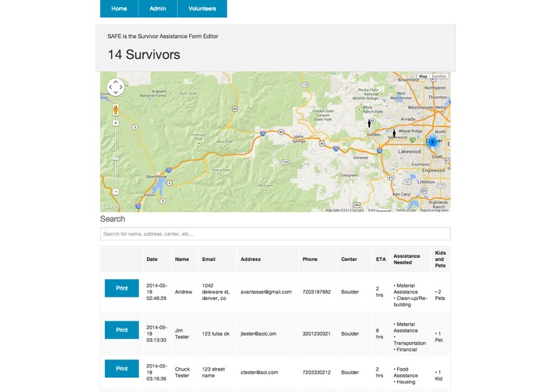Switch to Map view type
Screen dimensions: 552x392
coord(423,76)
